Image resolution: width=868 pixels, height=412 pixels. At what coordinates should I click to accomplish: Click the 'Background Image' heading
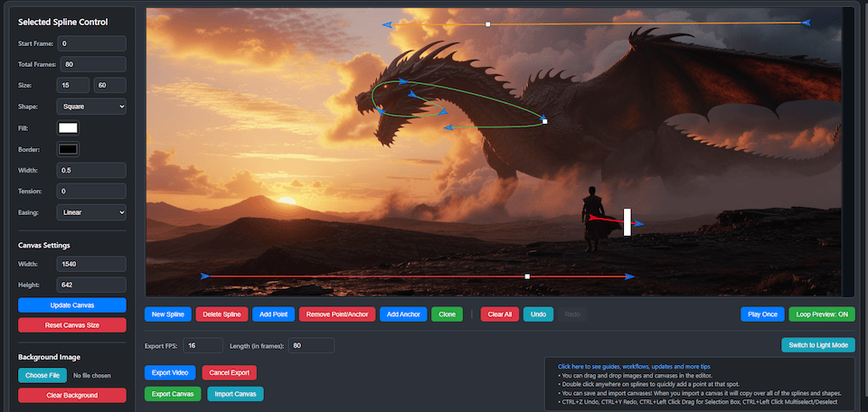coord(49,357)
